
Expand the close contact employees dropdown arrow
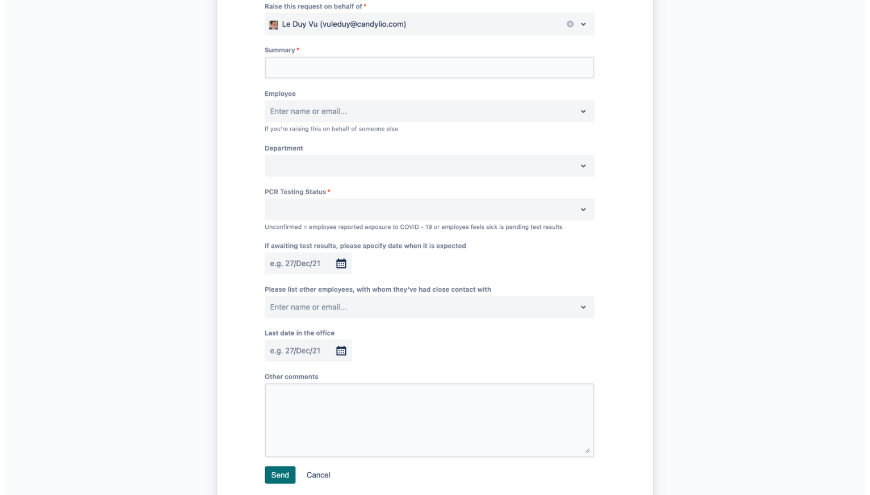click(x=583, y=307)
